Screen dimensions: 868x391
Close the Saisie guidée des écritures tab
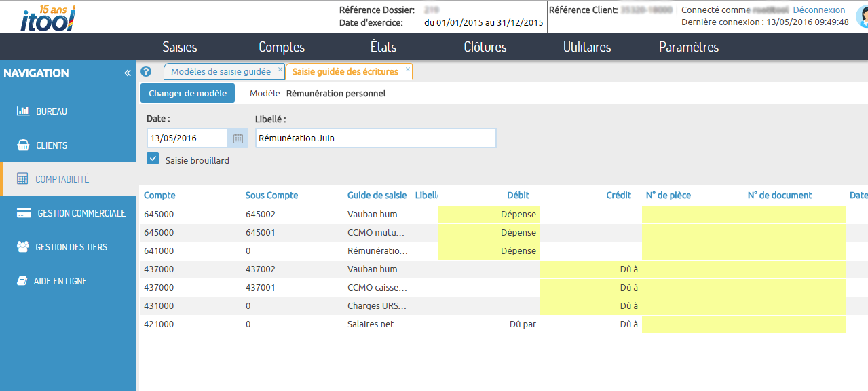[x=407, y=70]
